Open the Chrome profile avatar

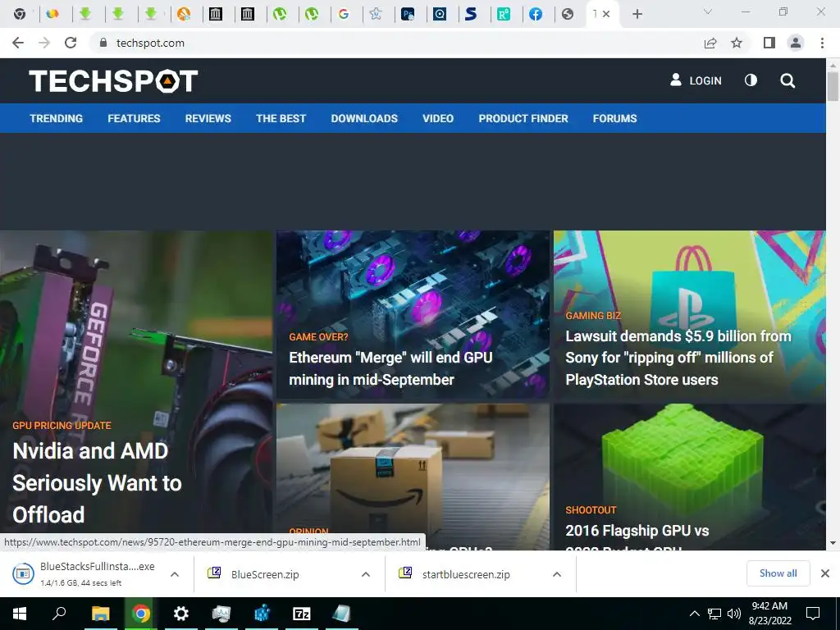[x=796, y=43]
